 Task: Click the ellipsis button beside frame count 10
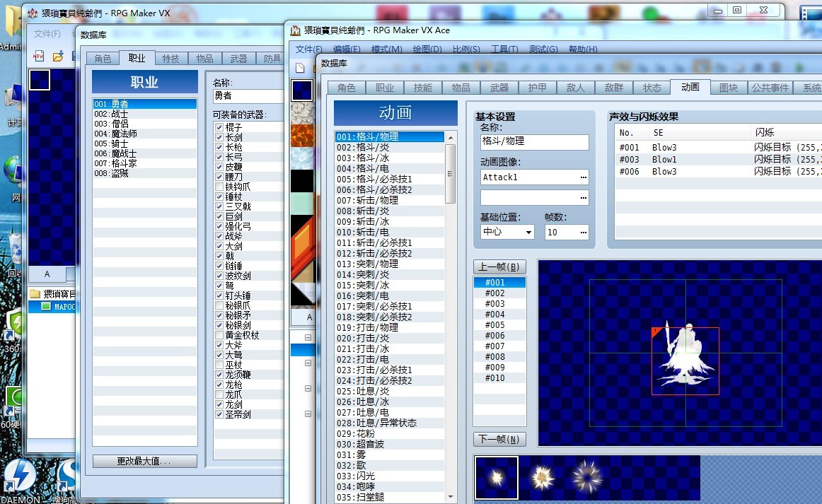(583, 232)
